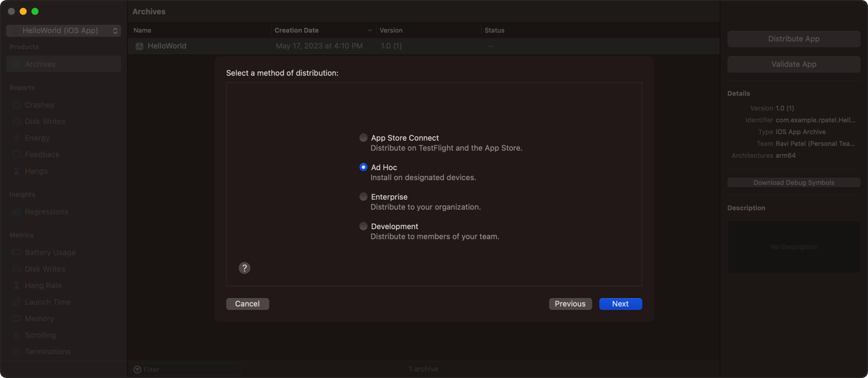Open the Launch Time metric icon
868x378 pixels.
(x=17, y=302)
